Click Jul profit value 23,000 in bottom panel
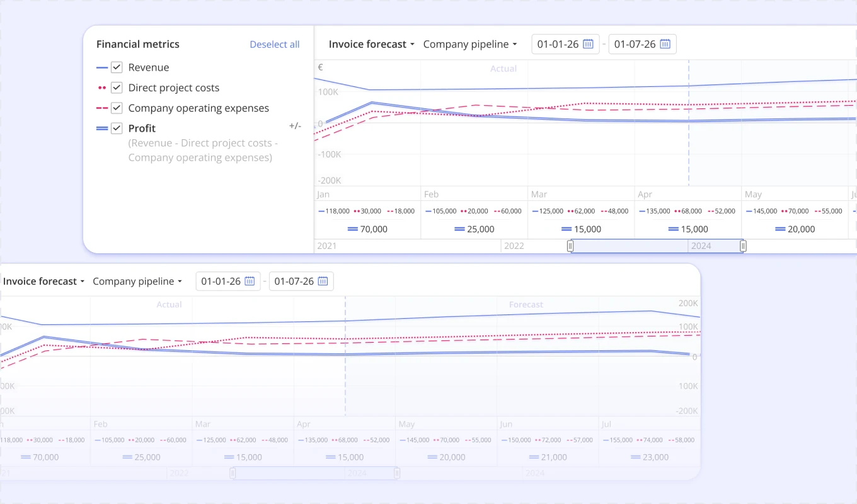The width and height of the screenshot is (857, 504). point(655,457)
